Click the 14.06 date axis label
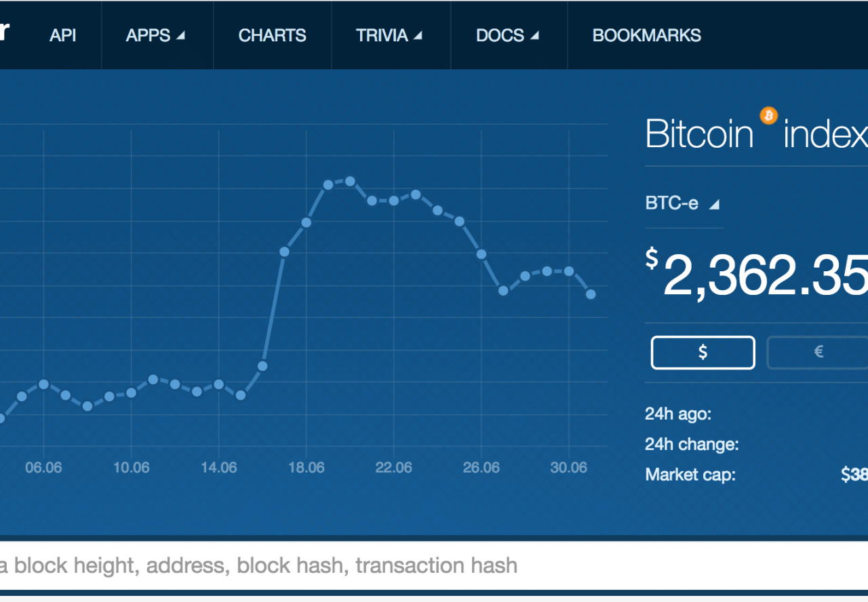Image resolution: width=868 pixels, height=602 pixels. 219,468
